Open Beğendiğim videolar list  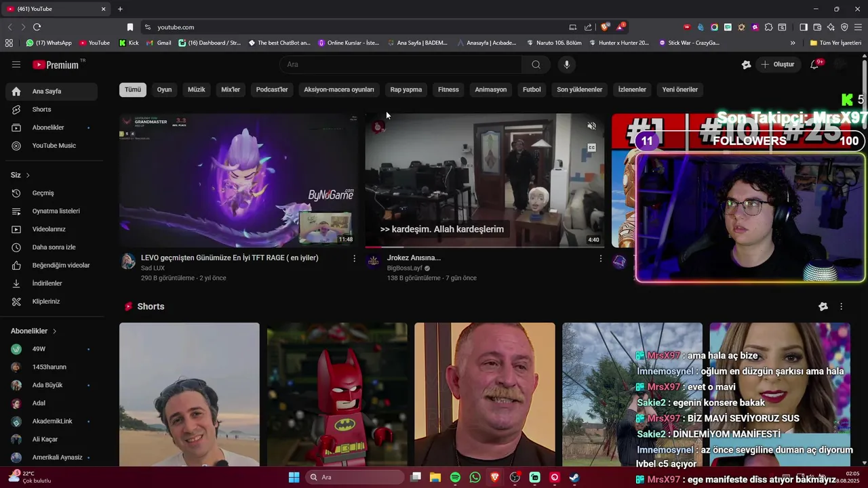pyautogui.click(x=52, y=265)
